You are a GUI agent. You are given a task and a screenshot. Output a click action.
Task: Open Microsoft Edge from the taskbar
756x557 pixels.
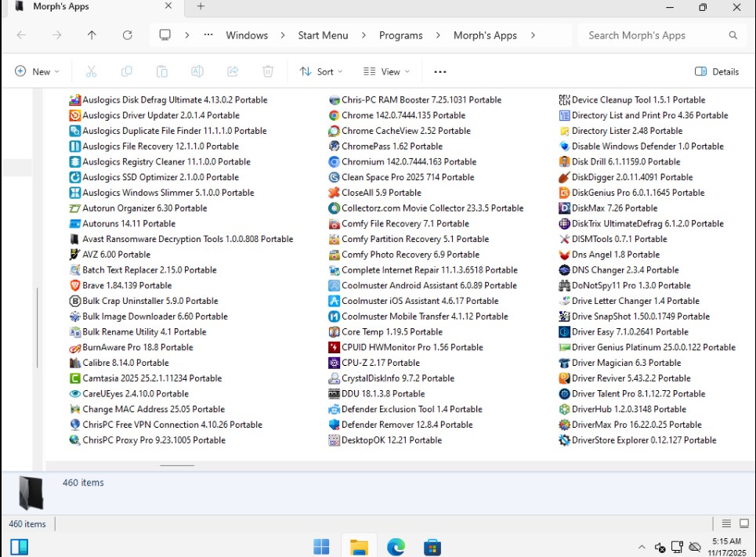396,547
